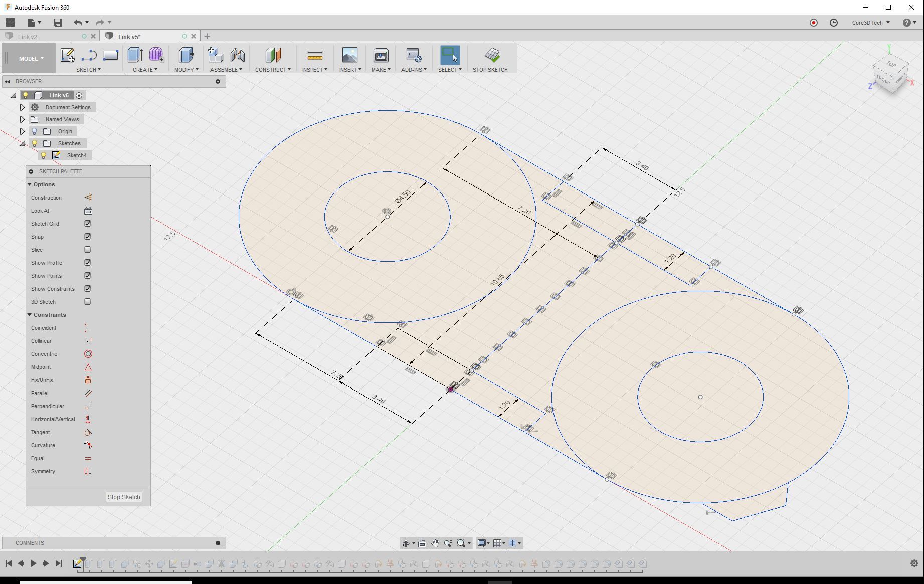924x584 pixels.
Task: Open the Modify menu dropdown
Action: tap(186, 69)
